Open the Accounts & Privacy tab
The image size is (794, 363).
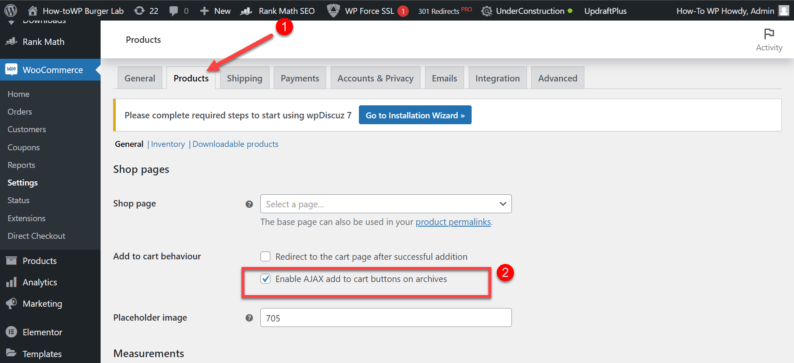375,78
